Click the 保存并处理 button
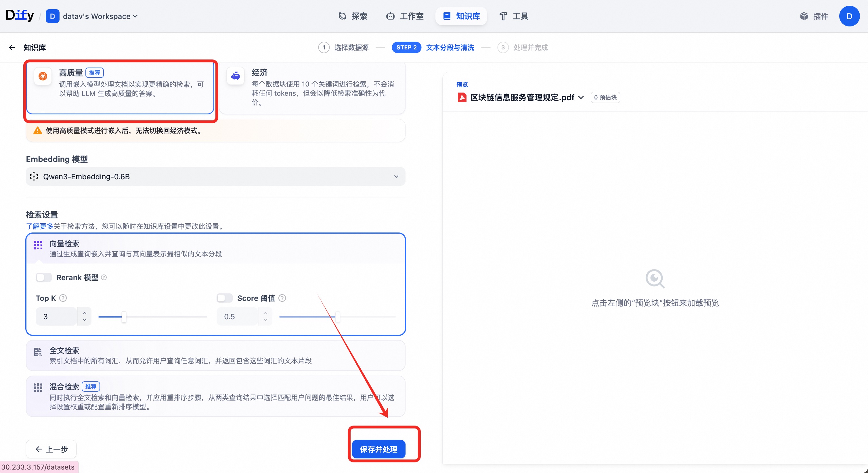The image size is (868, 473). pos(378,449)
